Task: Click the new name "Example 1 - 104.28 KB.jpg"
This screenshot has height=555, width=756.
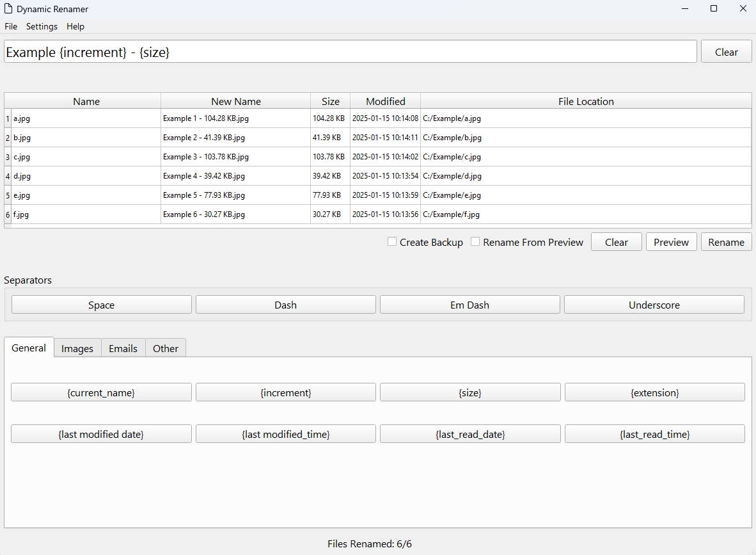Action: pos(235,118)
